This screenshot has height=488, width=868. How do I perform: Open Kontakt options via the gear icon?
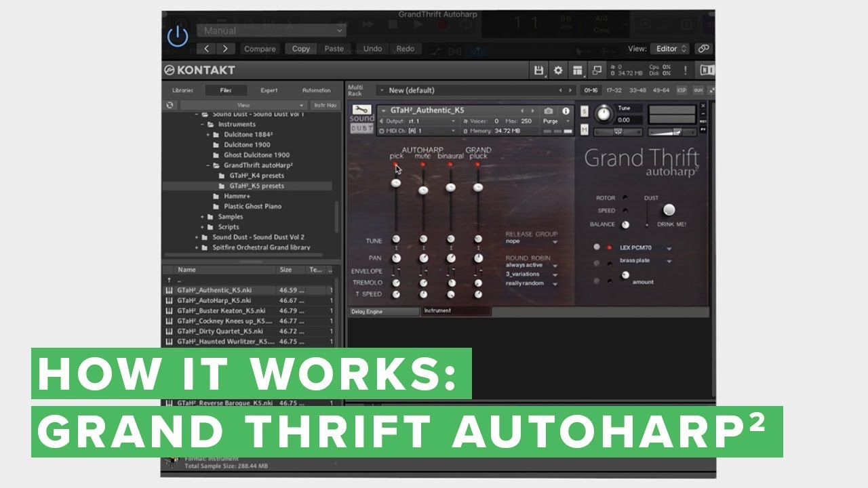tap(558, 70)
